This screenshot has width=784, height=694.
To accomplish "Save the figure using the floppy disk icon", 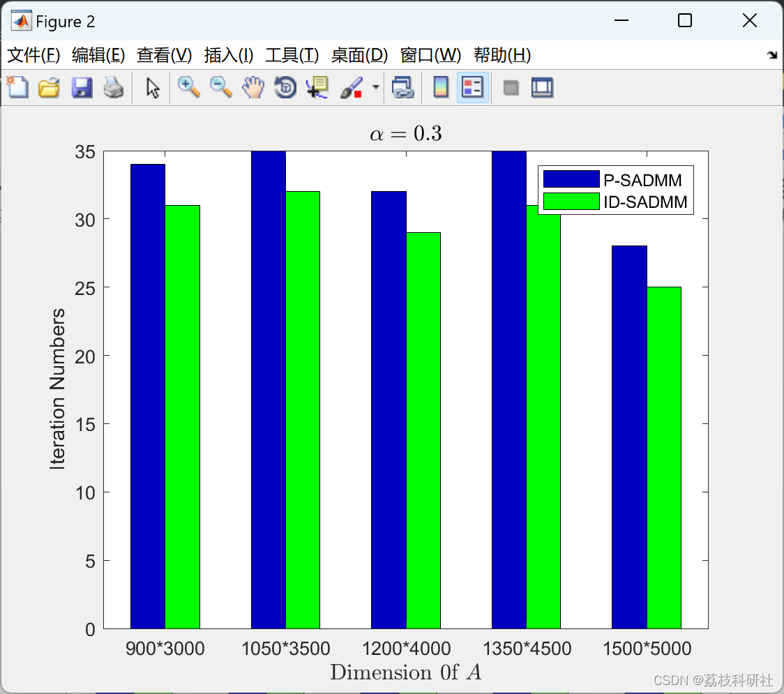I will (82, 87).
